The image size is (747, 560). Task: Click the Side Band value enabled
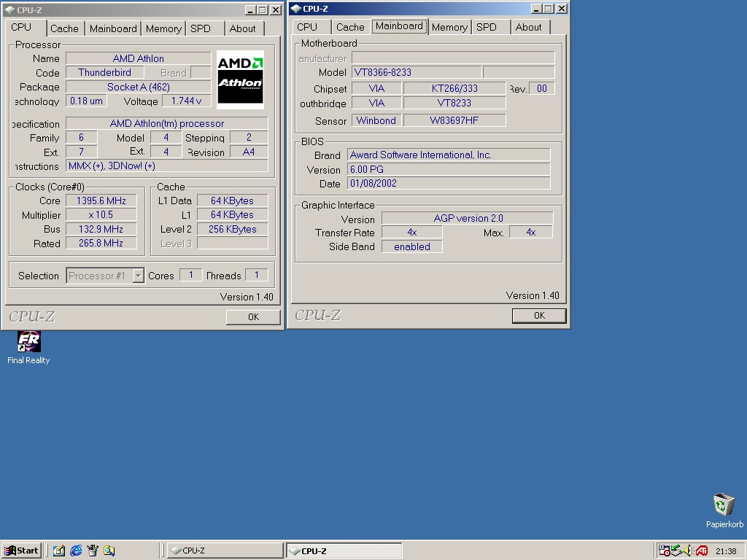tap(412, 246)
